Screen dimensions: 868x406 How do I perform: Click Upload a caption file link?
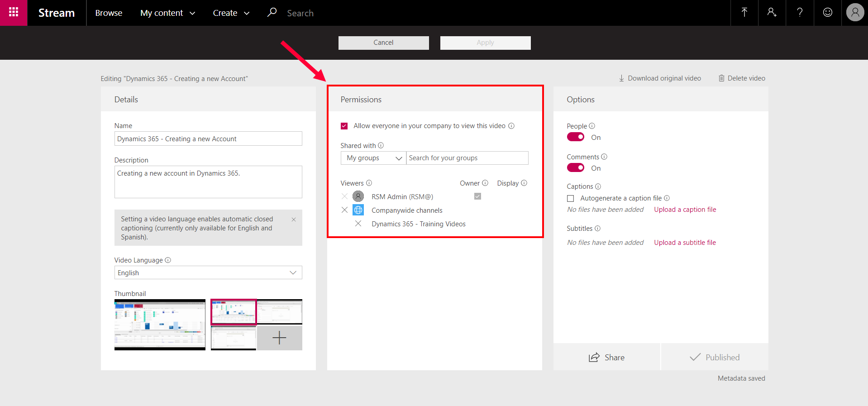[685, 210]
